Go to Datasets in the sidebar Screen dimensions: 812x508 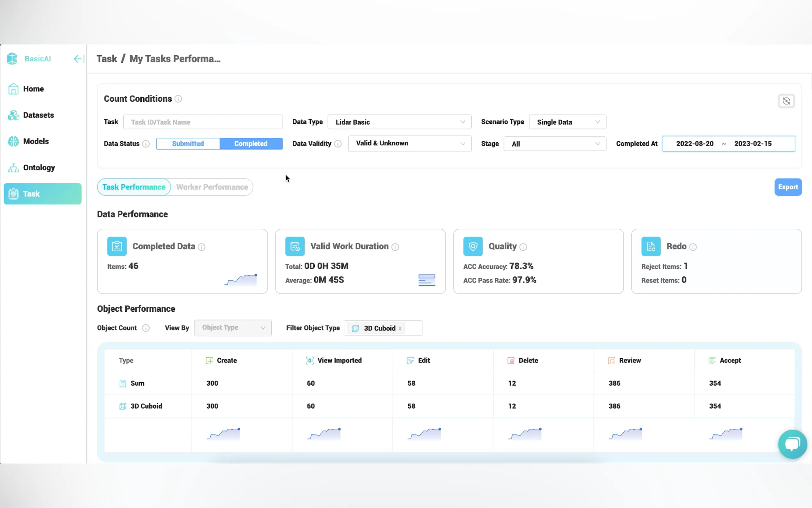38,115
